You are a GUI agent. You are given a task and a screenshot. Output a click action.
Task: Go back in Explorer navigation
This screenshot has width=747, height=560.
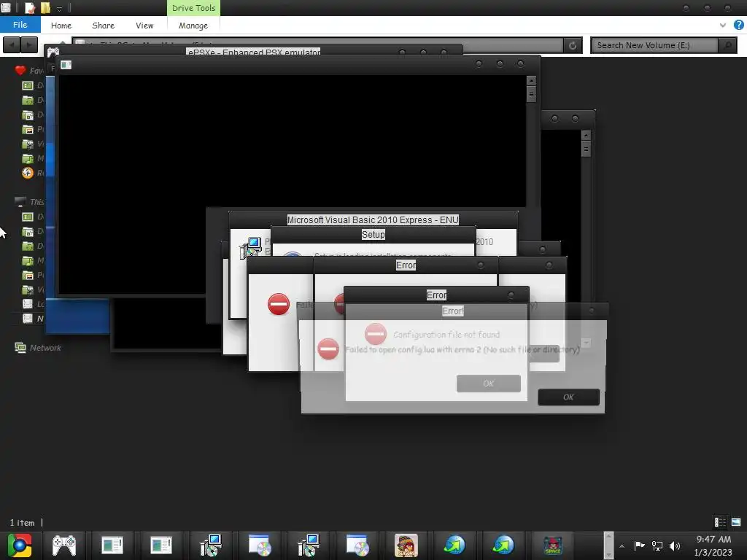[12, 45]
